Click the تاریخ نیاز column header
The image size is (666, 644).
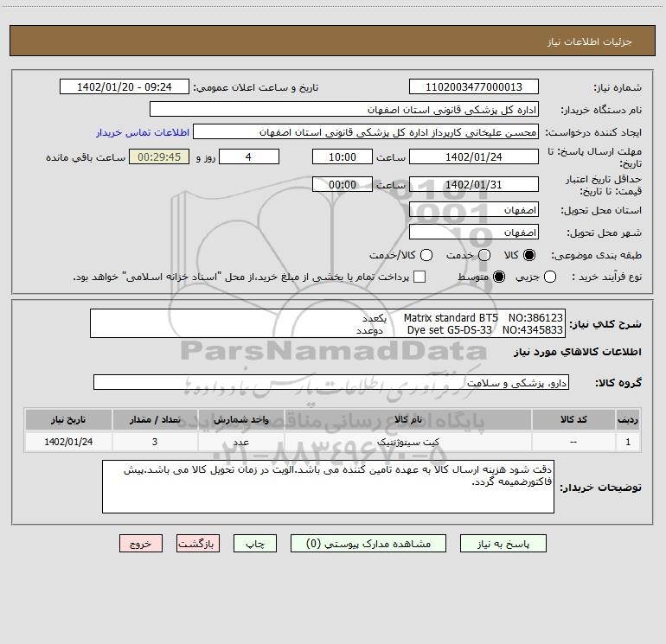point(68,419)
